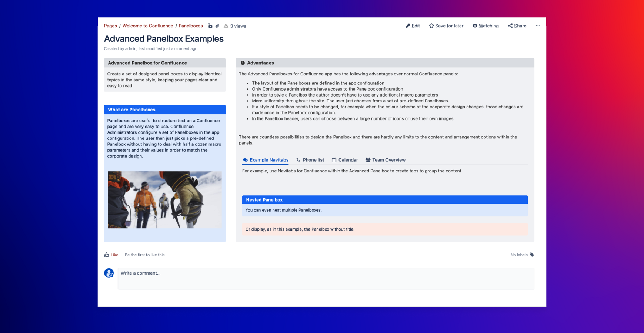Toggle Like on this page
This screenshot has height=333, width=644.
tap(111, 255)
